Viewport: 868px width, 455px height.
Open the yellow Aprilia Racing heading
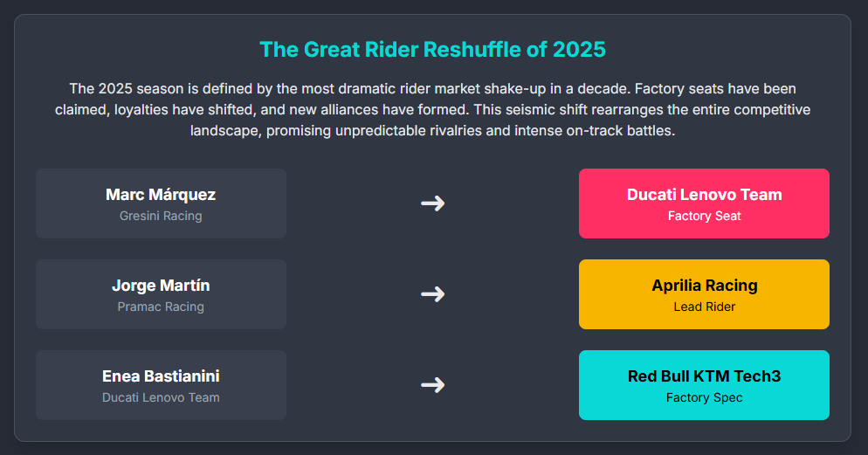704,286
